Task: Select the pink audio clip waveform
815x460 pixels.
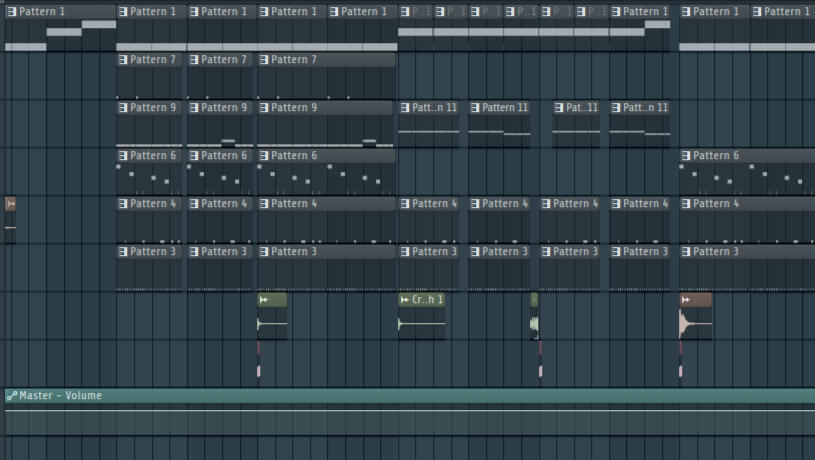Action: [x=694, y=324]
